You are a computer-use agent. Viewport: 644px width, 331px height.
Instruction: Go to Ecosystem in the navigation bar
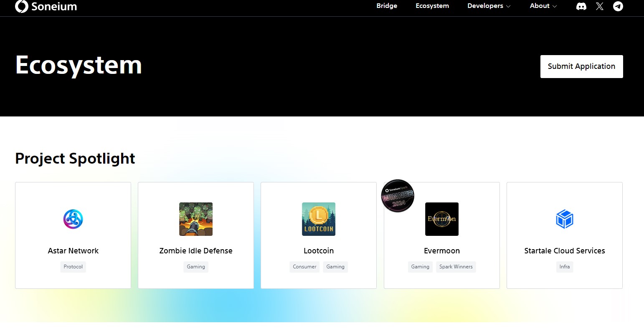tap(432, 6)
